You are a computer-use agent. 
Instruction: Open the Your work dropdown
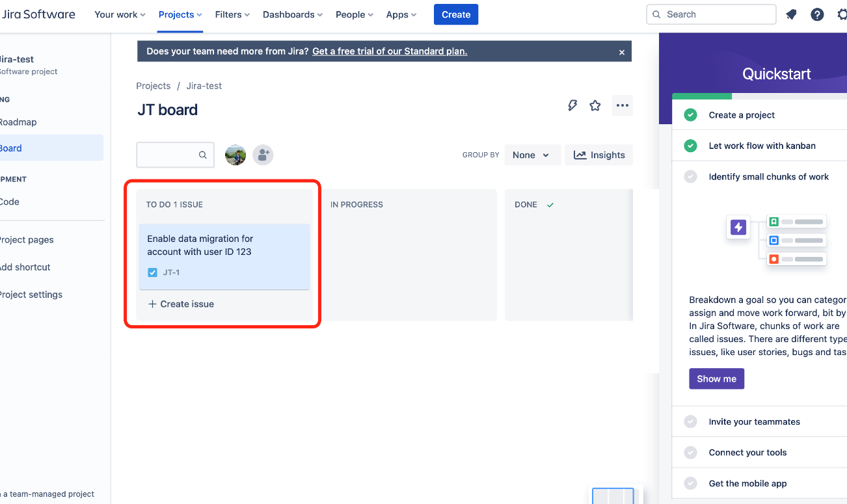click(120, 14)
